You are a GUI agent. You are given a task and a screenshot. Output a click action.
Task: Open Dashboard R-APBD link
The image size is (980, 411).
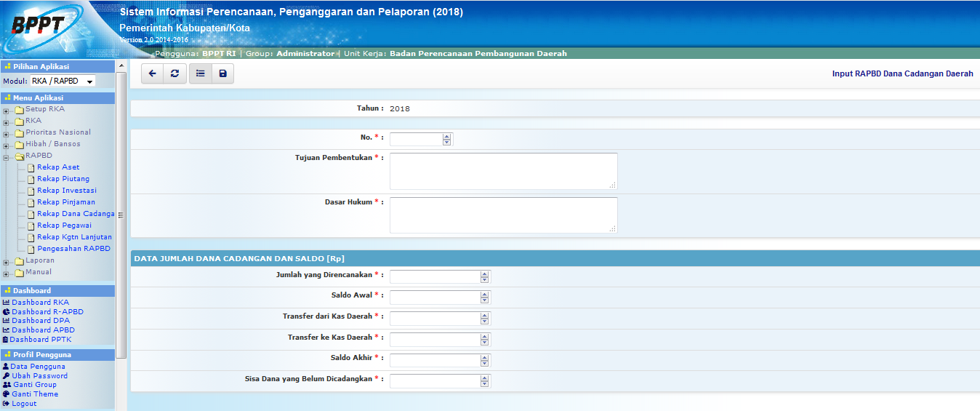(47, 311)
